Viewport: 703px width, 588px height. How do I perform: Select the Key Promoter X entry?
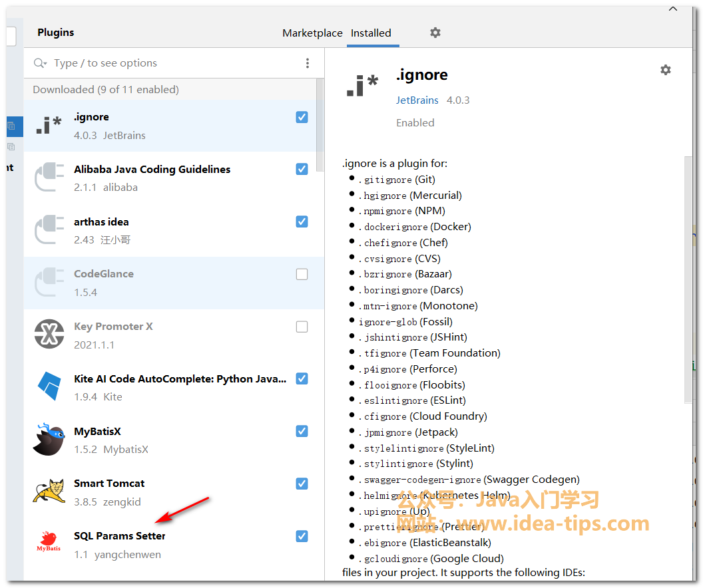pyautogui.click(x=174, y=335)
